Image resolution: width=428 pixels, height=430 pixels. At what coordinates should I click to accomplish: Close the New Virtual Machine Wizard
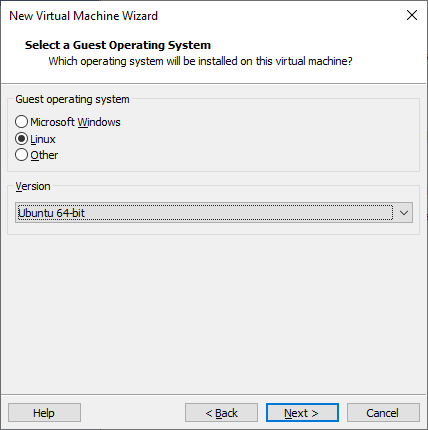tap(412, 15)
